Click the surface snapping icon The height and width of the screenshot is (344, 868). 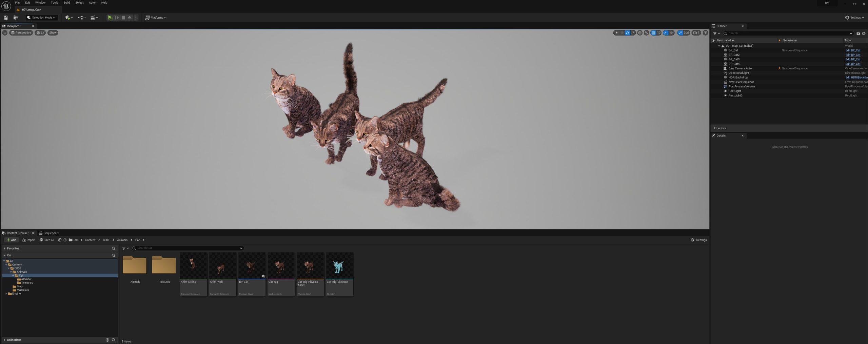click(647, 33)
